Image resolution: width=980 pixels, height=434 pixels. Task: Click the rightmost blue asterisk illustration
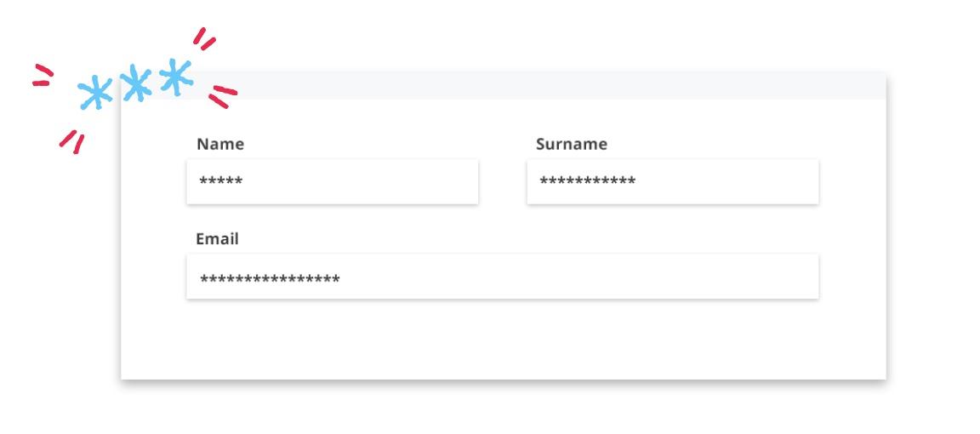(175, 77)
